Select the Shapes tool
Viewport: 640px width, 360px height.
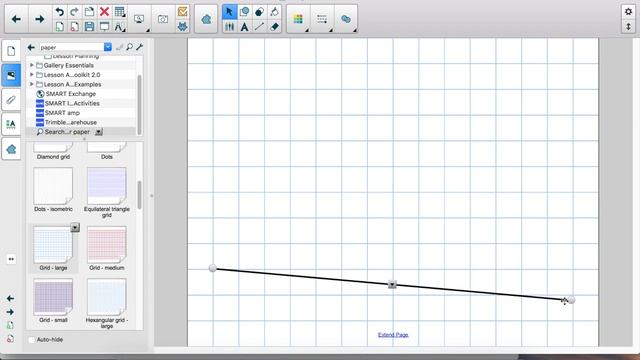[244, 11]
